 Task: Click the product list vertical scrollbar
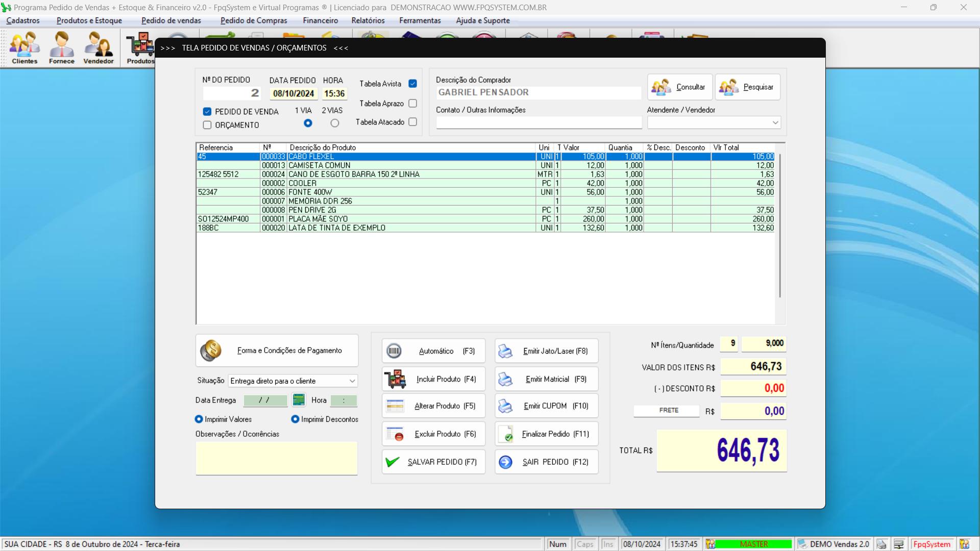coord(779,224)
